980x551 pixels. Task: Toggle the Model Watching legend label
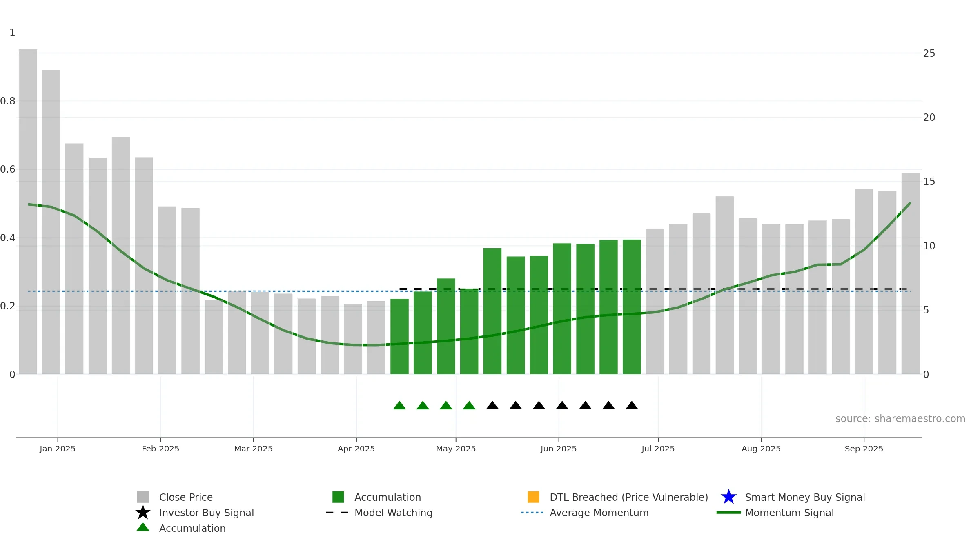tap(393, 513)
